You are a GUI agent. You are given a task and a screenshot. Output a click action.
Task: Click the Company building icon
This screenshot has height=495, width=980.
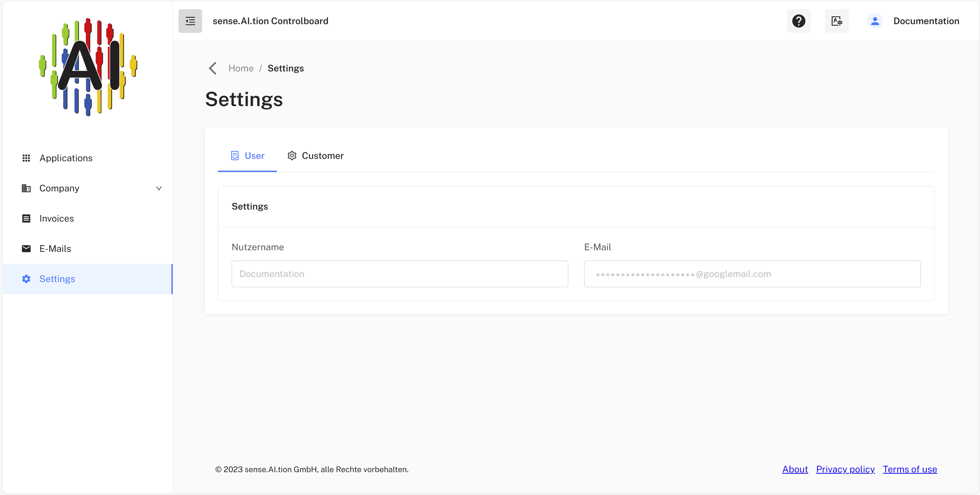click(x=26, y=188)
